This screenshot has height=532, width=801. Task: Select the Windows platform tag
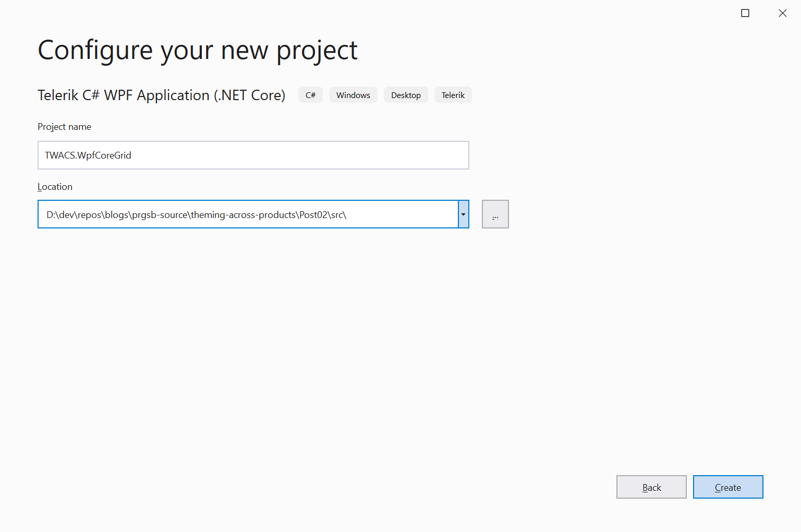click(353, 94)
